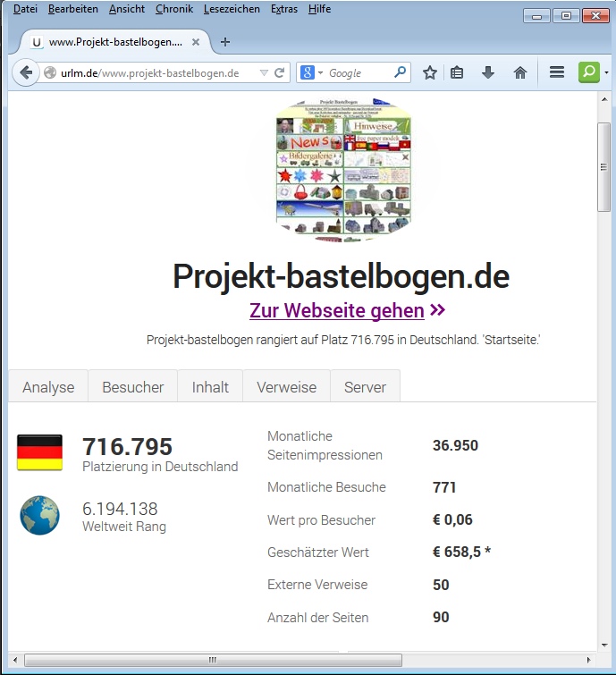616x675 pixels.
Task: Follow the Zur Webseite gehen link
Action: (337, 310)
